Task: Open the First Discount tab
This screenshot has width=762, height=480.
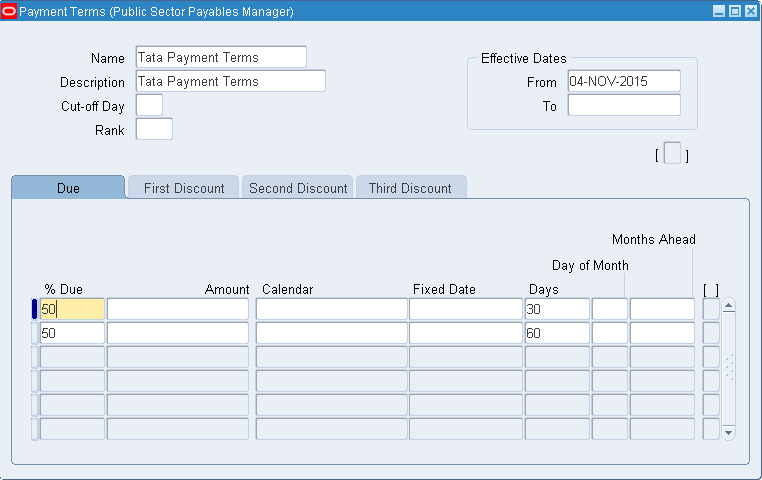Action: 184,188
